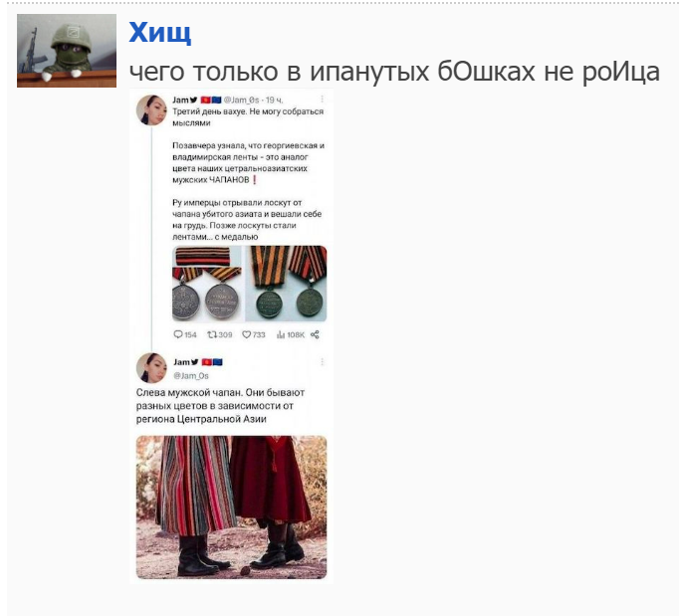Click the Kyrgyzstan flag icon in second tweet

tap(206, 362)
